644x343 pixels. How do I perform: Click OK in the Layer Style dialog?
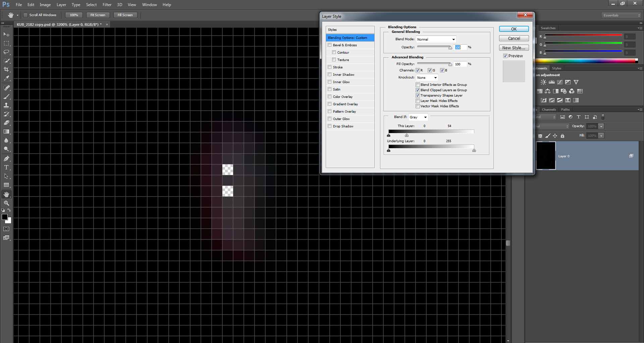(514, 29)
